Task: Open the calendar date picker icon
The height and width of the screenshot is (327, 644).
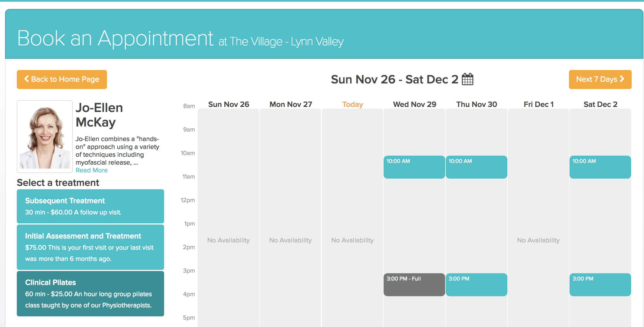Action: click(x=467, y=79)
